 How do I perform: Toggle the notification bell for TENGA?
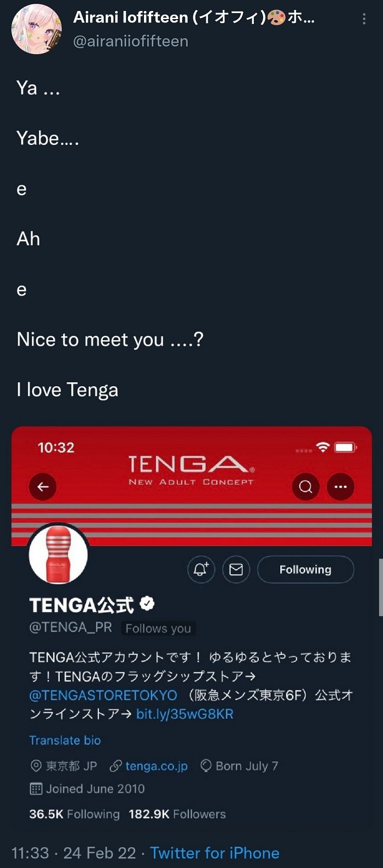click(x=201, y=569)
